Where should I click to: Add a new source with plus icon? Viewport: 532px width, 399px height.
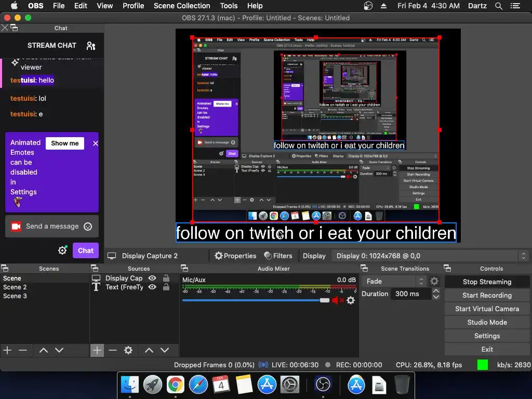(x=97, y=350)
